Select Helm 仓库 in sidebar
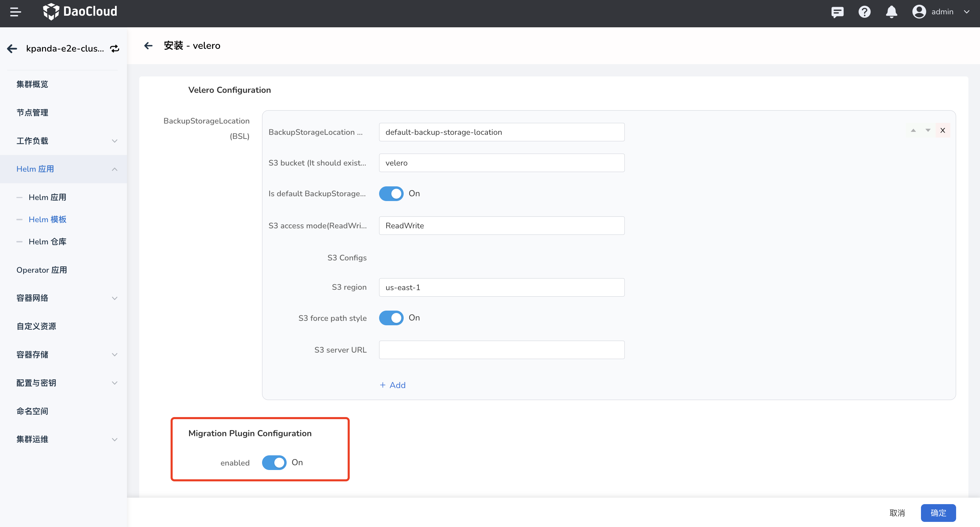The height and width of the screenshot is (527, 980). point(47,242)
